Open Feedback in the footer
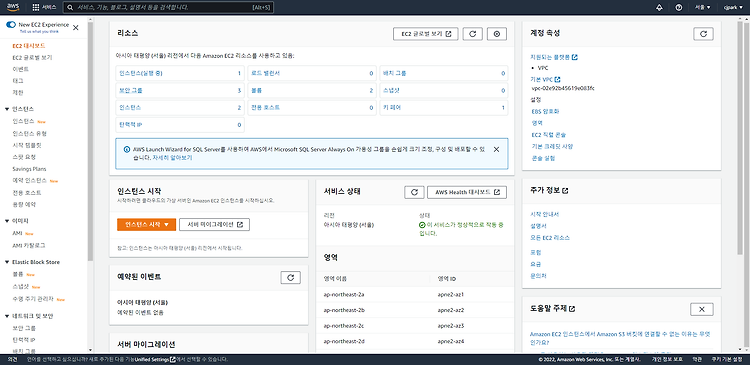Screen dimensions: 750x365 (12, 359)
